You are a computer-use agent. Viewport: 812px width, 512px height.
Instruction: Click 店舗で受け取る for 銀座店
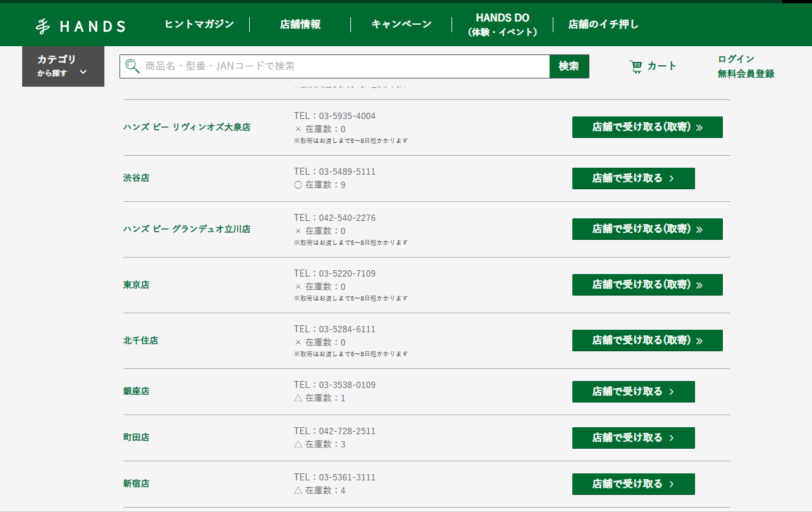634,392
